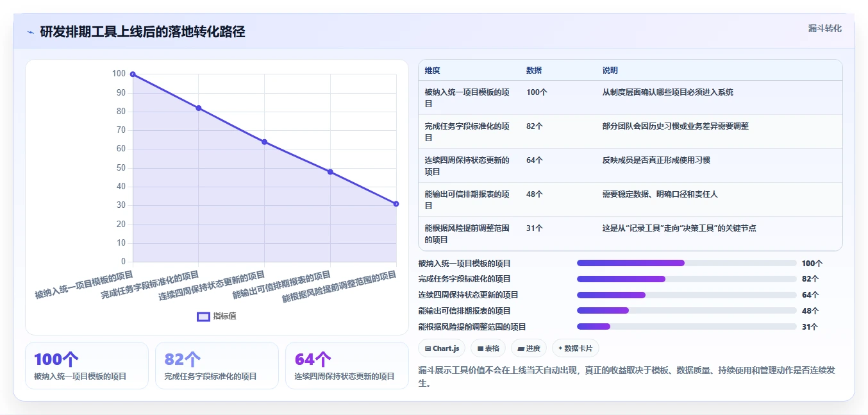
Task: Click the sparkle icon in 数据卡片 chip
Action: tap(560, 348)
